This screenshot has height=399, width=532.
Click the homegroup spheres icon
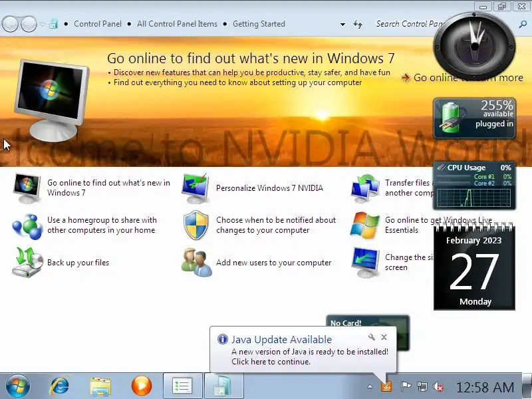coord(27,226)
